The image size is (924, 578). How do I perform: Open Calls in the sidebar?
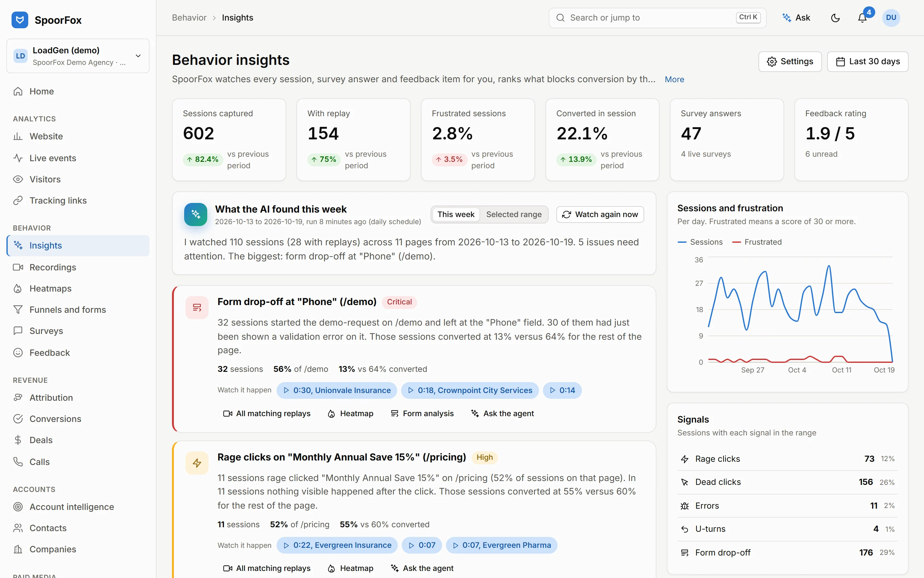78,462
